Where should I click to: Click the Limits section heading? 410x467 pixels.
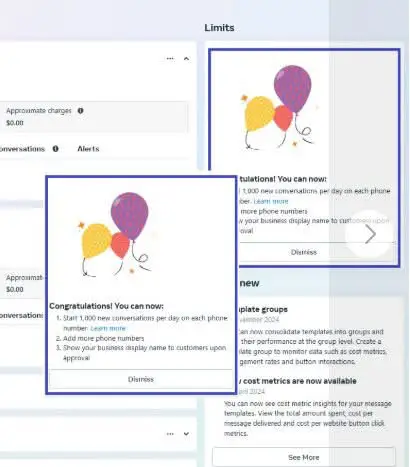point(219,28)
